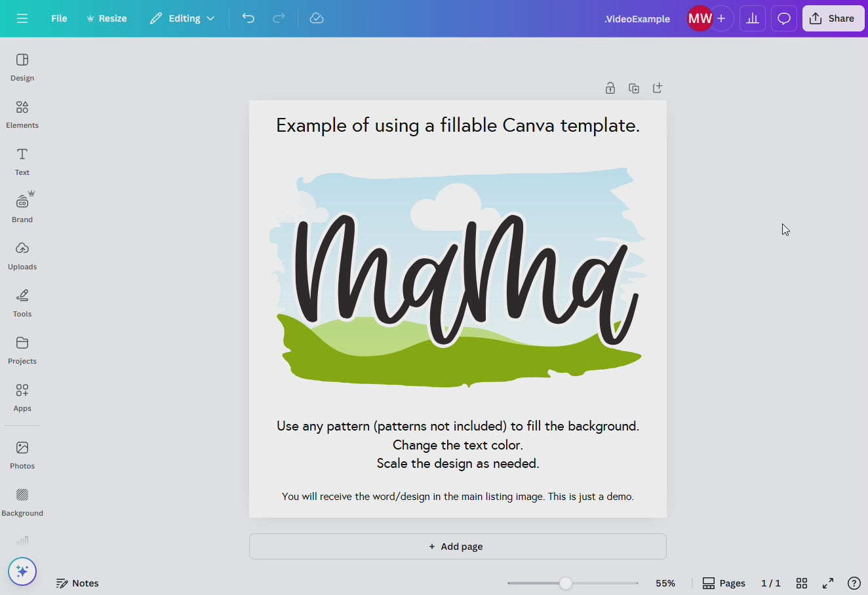868x595 pixels.
Task: Click the Undo arrow icon
Action: (248, 18)
